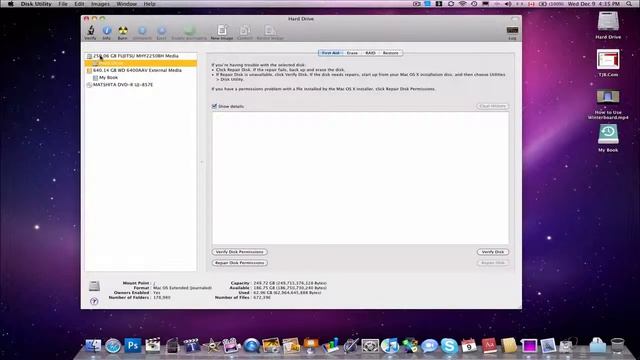Viewport: 640px width, 360px height.
Task: Select the My Book volume in sidebar
Action: point(140,78)
